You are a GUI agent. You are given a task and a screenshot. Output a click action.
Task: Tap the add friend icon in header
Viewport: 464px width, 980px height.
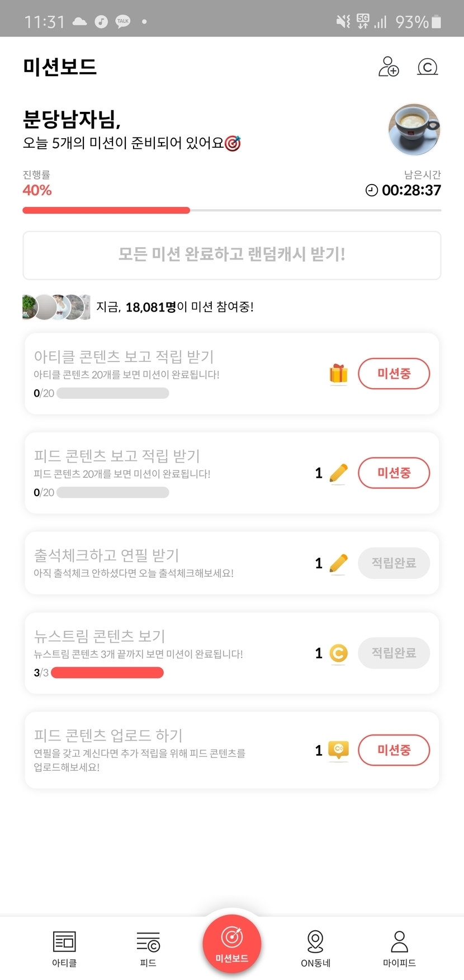[389, 67]
